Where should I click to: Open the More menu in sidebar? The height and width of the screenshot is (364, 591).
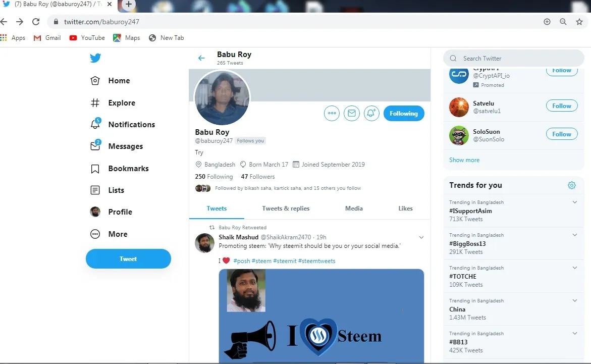click(x=109, y=234)
